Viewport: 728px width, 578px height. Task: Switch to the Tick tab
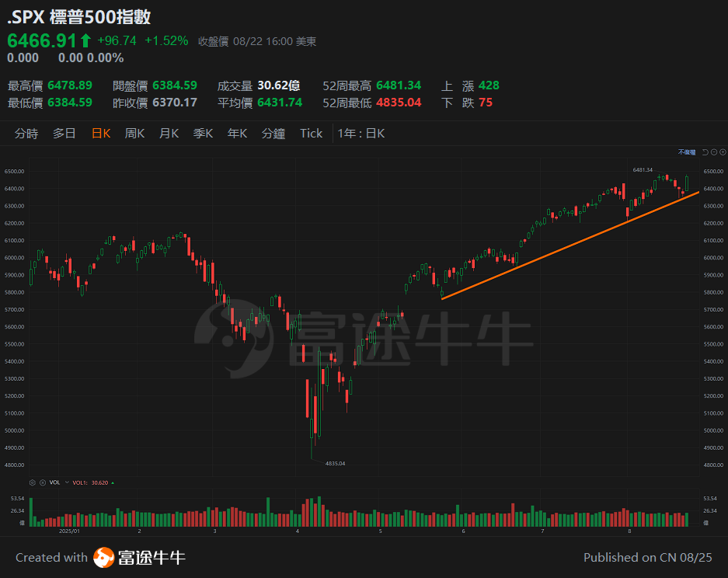311,133
